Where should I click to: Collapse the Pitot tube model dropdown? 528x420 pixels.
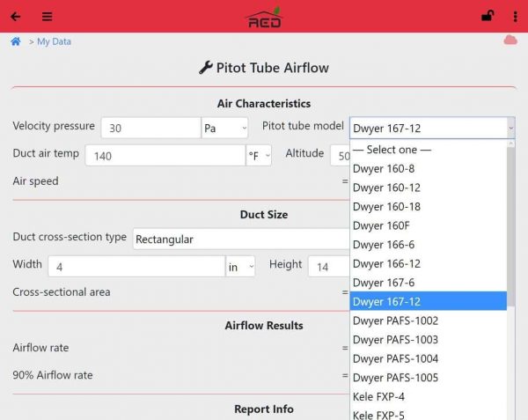432,128
